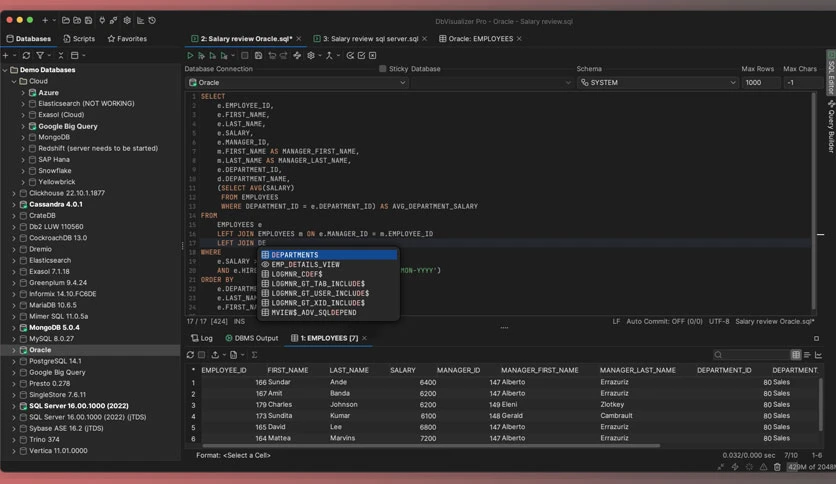Screen dimensions: 836x484
Task: Expand the Azure connection node
Action: click(23, 93)
